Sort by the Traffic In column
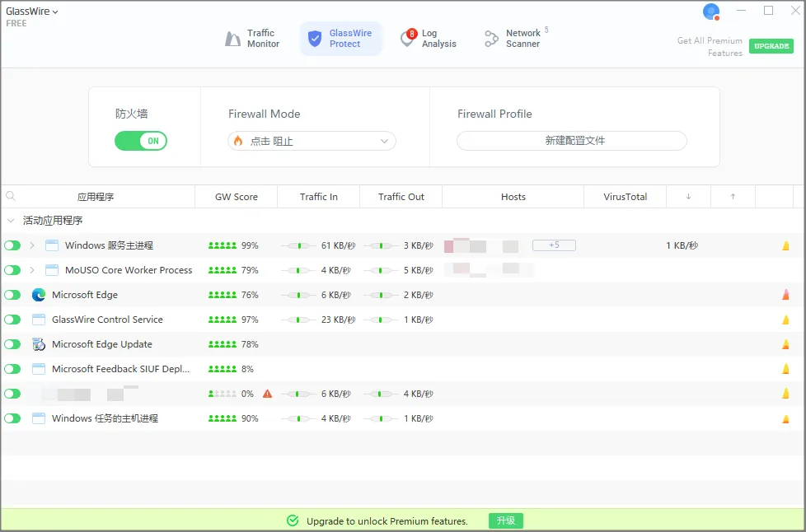 pos(319,197)
